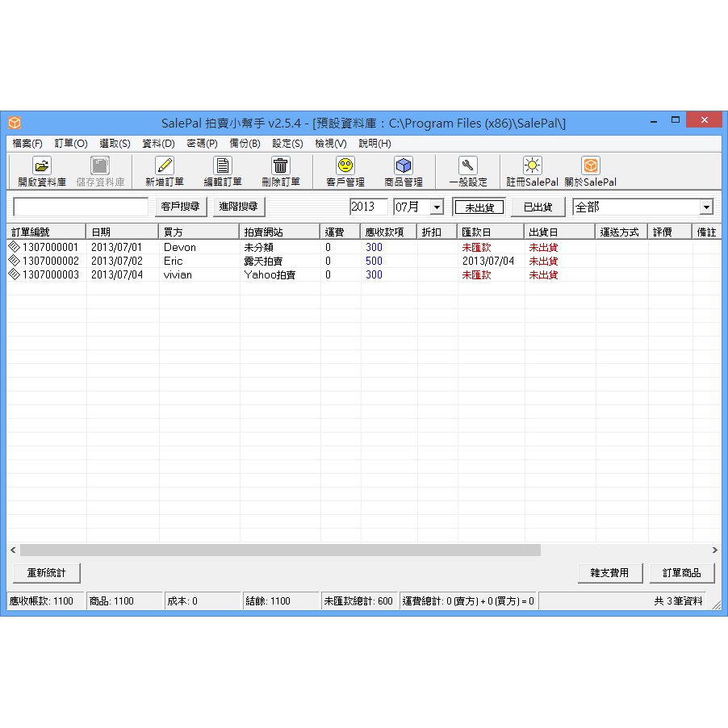728x728 pixels.
Task: Click the 新增訂單 new order pencil icon
Action: 165,166
